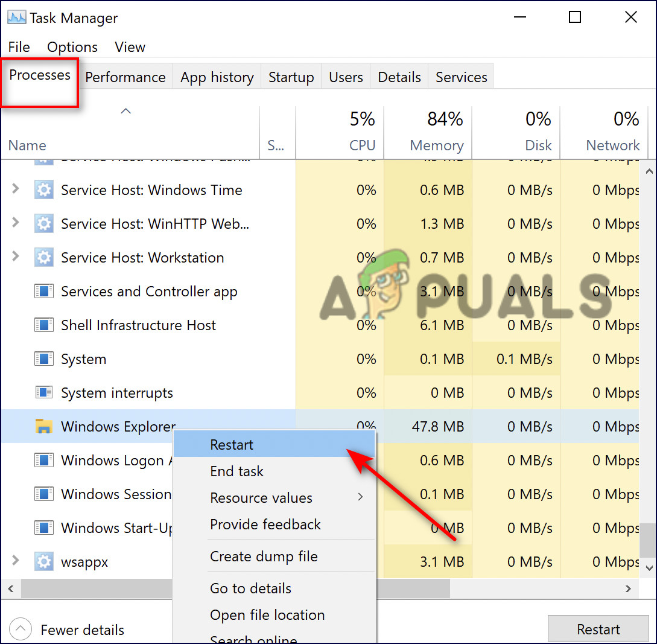
Task: Click the Windows Start-Up process icon
Action: (x=43, y=528)
